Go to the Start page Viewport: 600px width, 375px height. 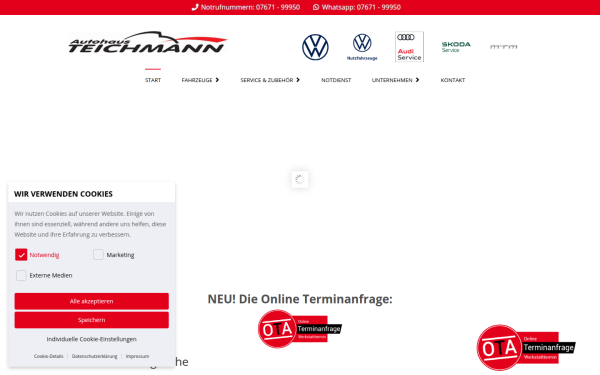tap(153, 80)
